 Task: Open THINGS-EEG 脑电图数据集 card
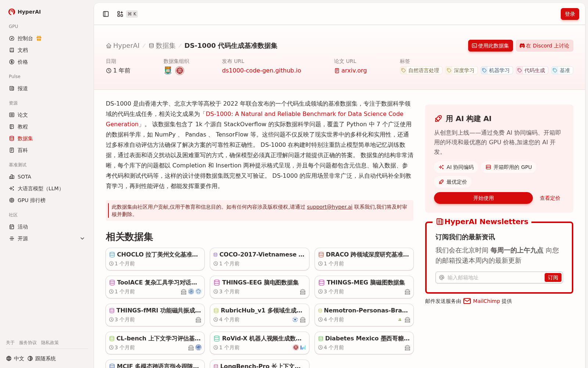tap(259, 287)
